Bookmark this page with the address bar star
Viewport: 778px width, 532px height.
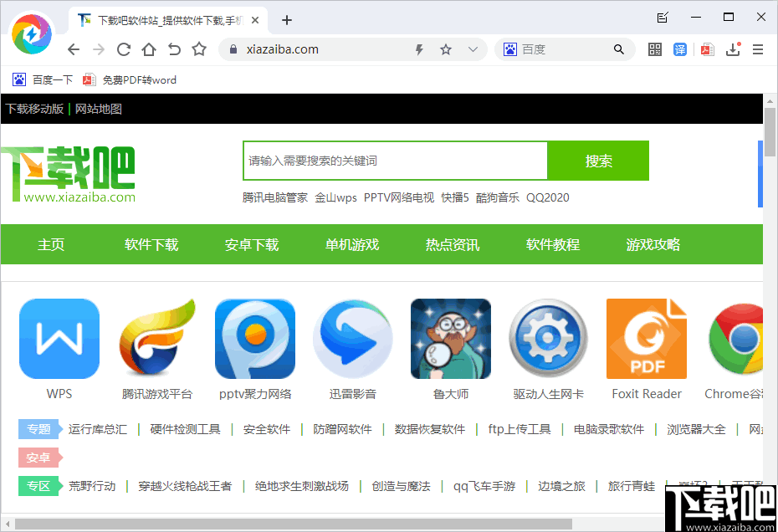point(446,49)
